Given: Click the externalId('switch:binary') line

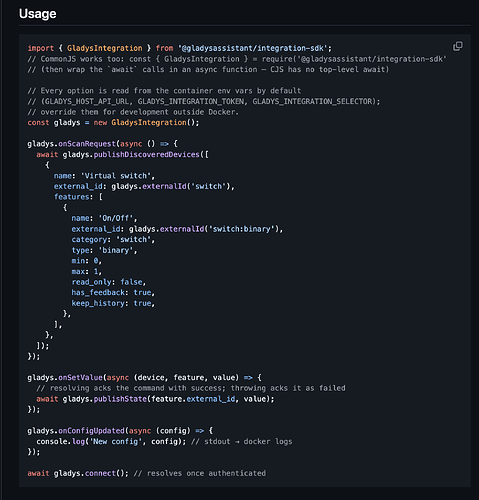Looking at the screenshot, I should click(177, 229).
